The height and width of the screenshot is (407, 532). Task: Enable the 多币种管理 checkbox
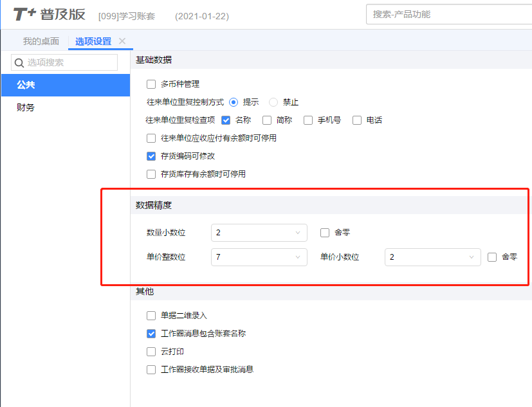tap(151, 84)
